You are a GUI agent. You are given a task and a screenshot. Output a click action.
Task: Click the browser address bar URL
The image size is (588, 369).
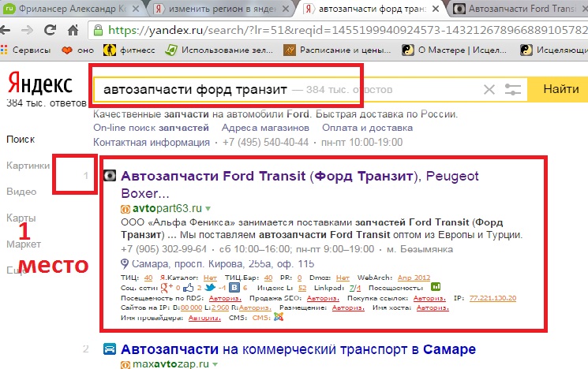coord(346,30)
